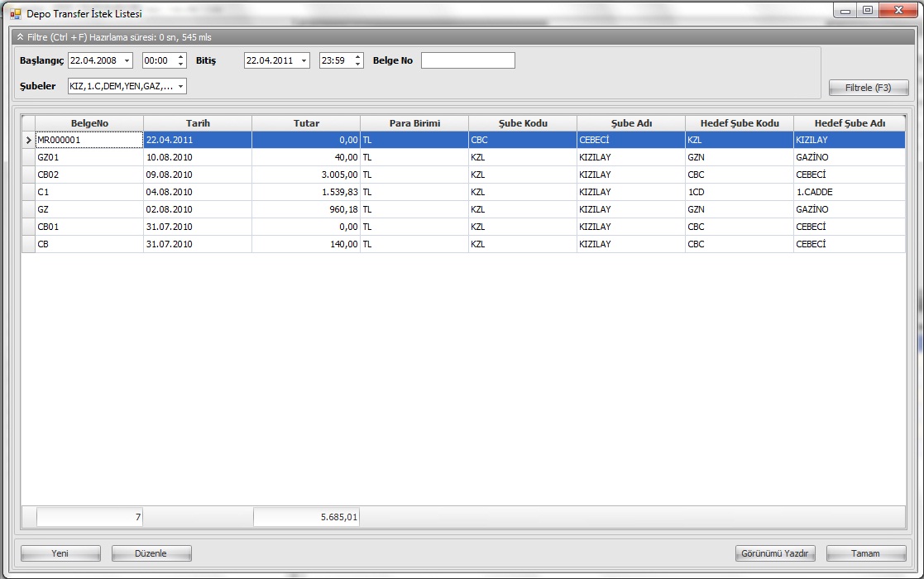Click the 1.CADDE target branch name cell
The height and width of the screenshot is (579, 924).
850,192
